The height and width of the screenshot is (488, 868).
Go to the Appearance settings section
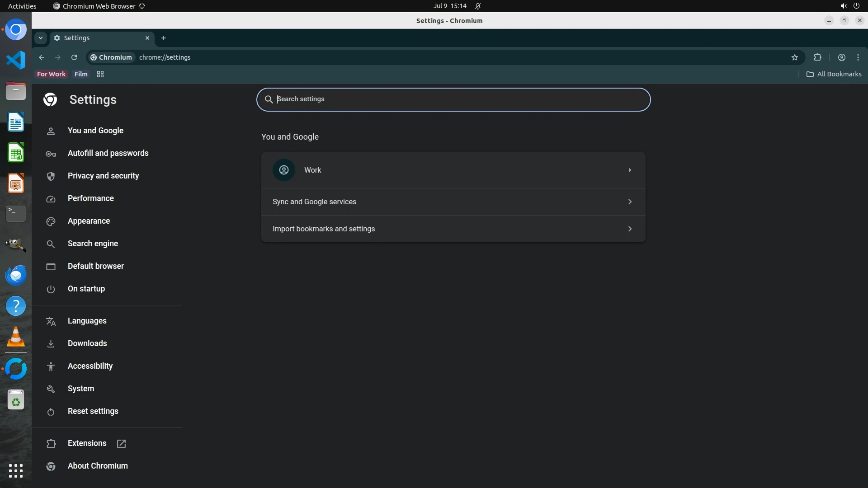[89, 221]
